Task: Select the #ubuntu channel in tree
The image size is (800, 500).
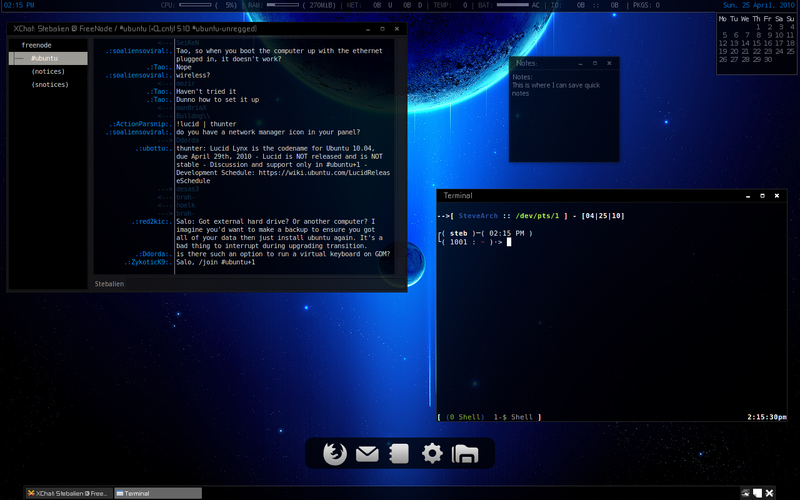Action: click(x=44, y=59)
